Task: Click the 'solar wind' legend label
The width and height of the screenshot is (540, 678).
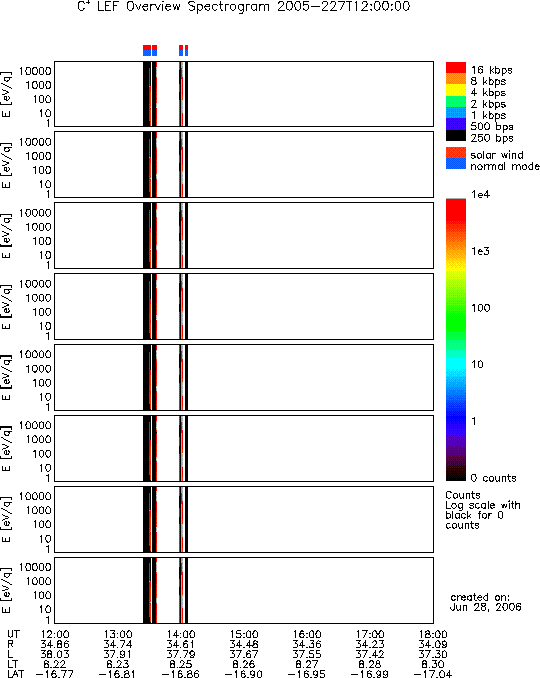Action: [497, 155]
